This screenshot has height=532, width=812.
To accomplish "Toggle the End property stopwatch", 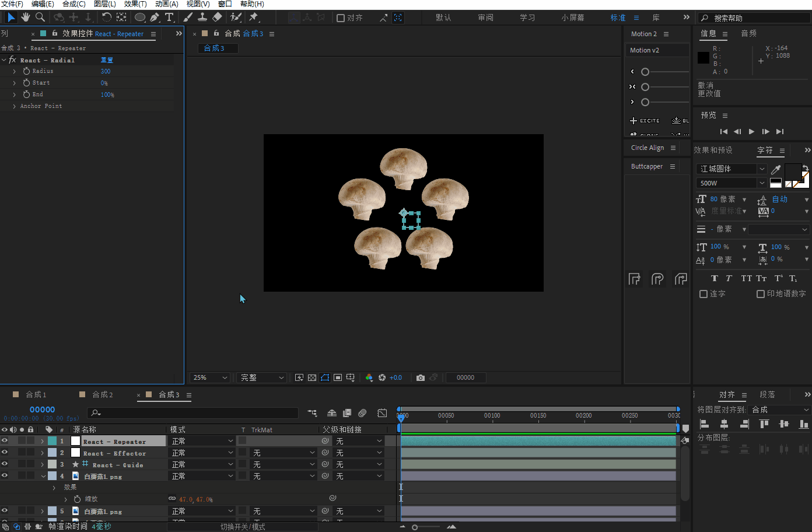I will click(x=26, y=94).
